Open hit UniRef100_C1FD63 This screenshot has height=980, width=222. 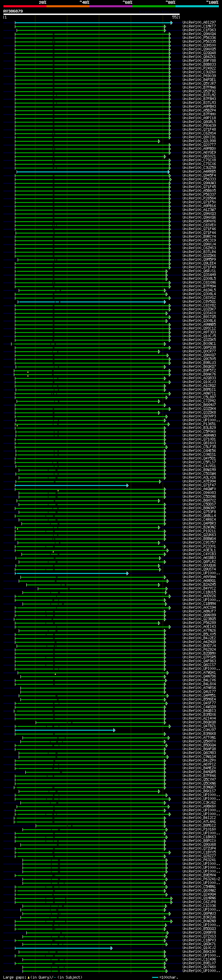point(199,31)
